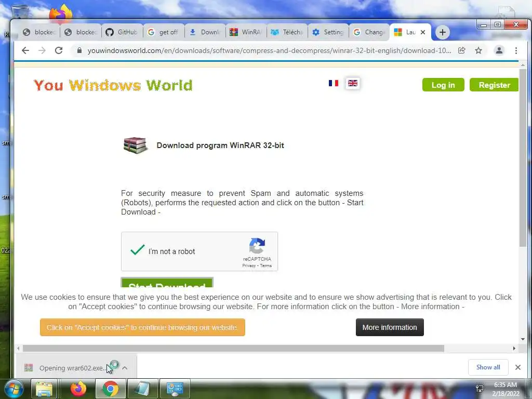The height and width of the screenshot is (399, 532).
Task: Open Windows Explorer from taskbar
Action: pos(44,389)
